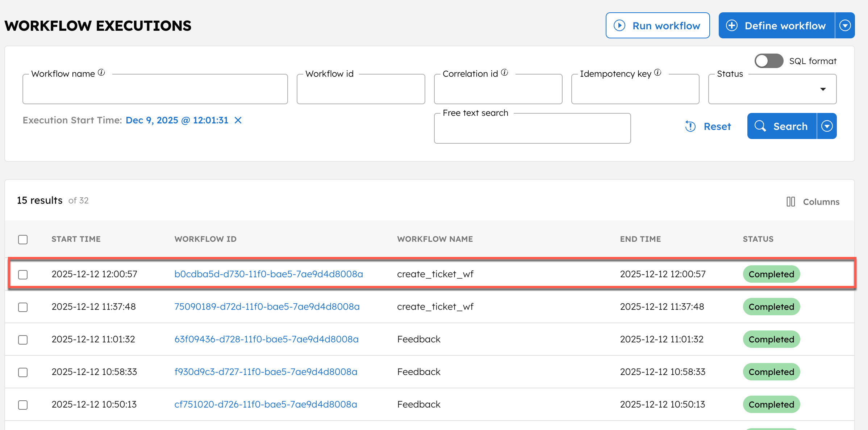Click the Run workflow play icon
The width and height of the screenshot is (868, 430).
pyautogui.click(x=620, y=25)
